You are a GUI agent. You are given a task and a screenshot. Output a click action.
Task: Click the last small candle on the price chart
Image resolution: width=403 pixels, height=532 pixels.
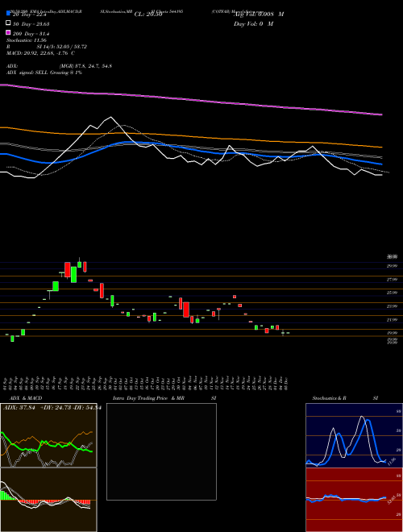(x=288, y=333)
